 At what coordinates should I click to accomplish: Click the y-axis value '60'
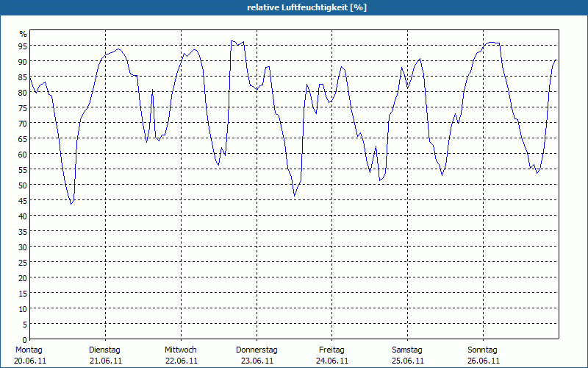23,155
